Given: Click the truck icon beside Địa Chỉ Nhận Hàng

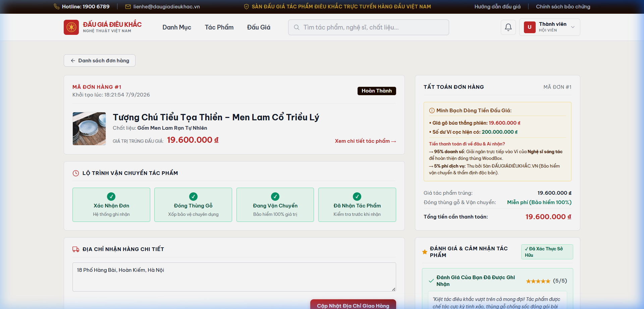Looking at the screenshot, I should pyautogui.click(x=76, y=249).
